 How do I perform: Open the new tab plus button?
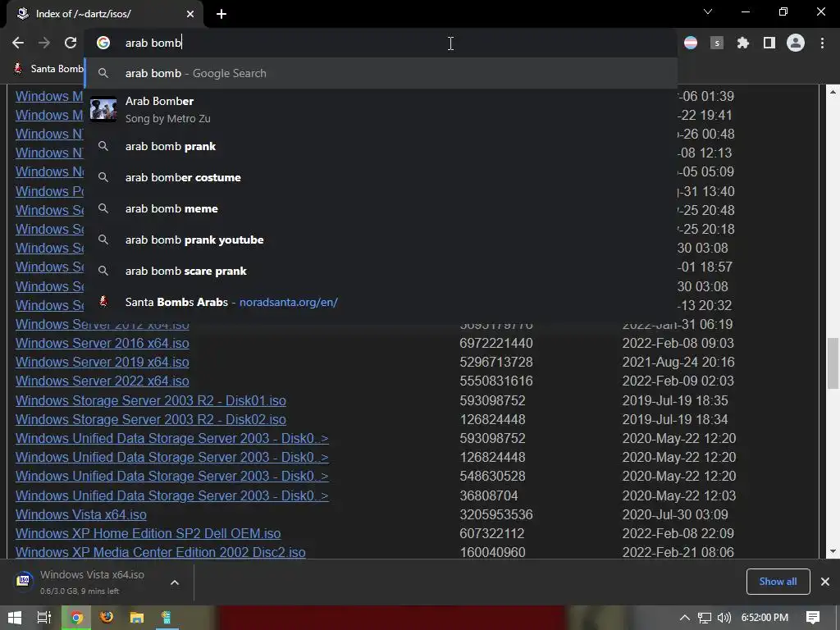pyautogui.click(x=221, y=14)
